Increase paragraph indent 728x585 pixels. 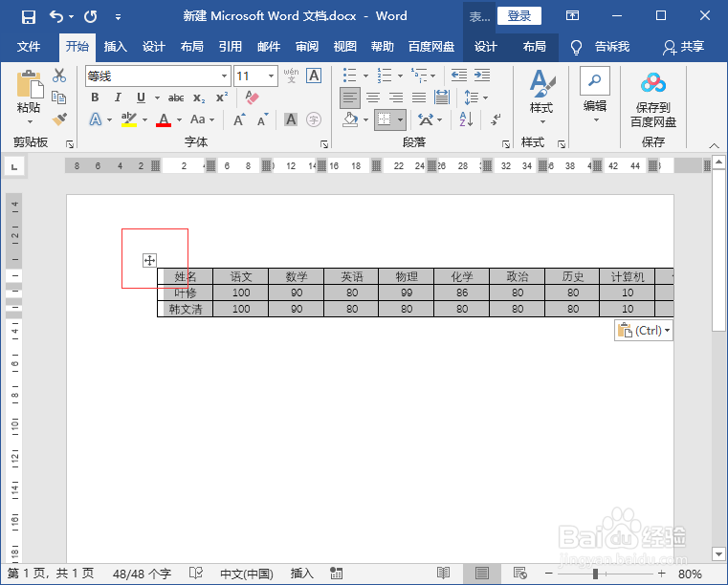pyautogui.click(x=482, y=76)
